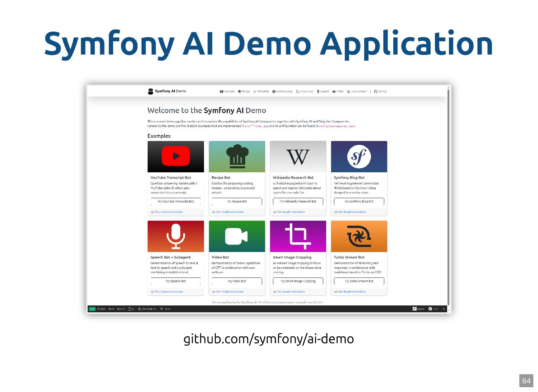Click Try Symfony Blog Bot button
This screenshot has width=538, height=392.
tap(359, 202)
